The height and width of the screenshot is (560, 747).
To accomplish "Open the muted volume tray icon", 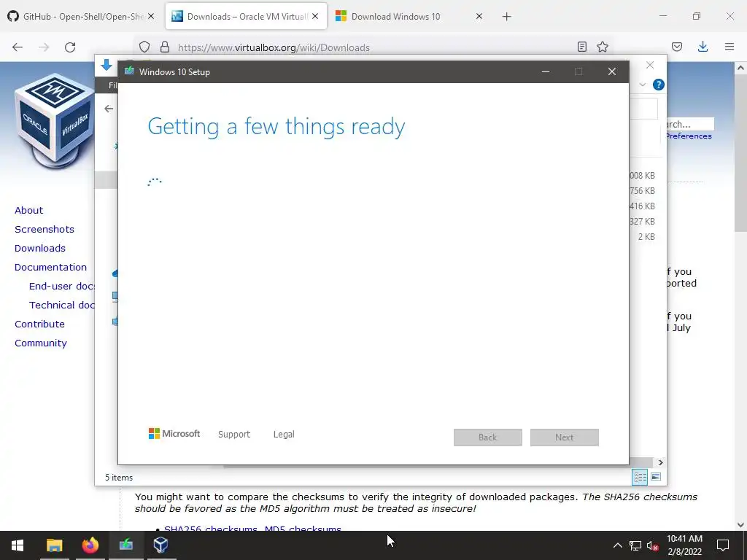I will click(x=653, y=545).
